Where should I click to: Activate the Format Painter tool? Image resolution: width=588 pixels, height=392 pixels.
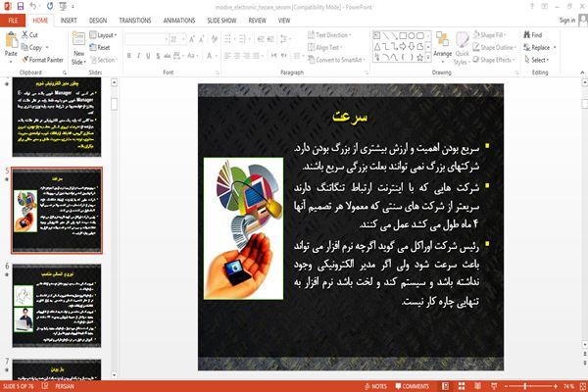[43, 60]
